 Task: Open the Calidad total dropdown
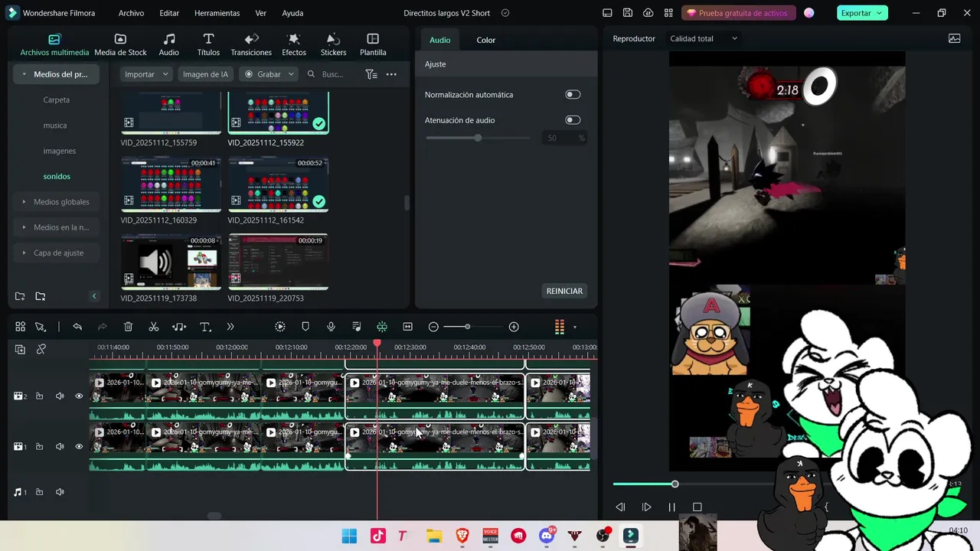point(704,38)
